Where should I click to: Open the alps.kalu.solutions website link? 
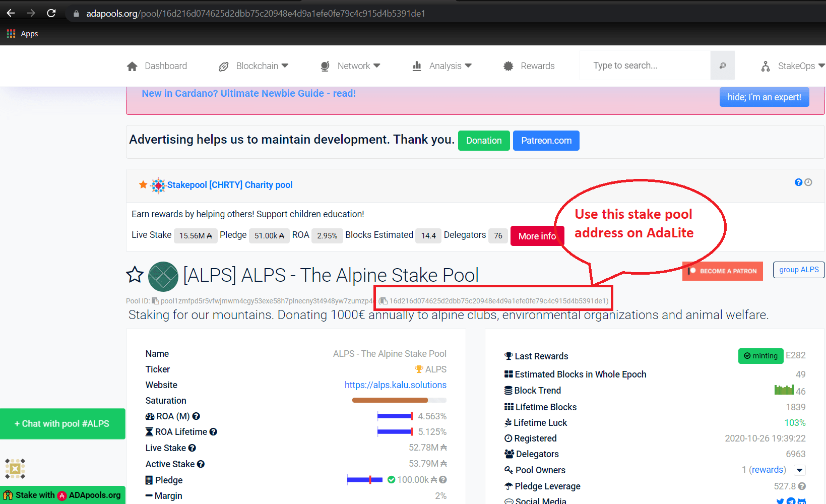pos(396,385)
